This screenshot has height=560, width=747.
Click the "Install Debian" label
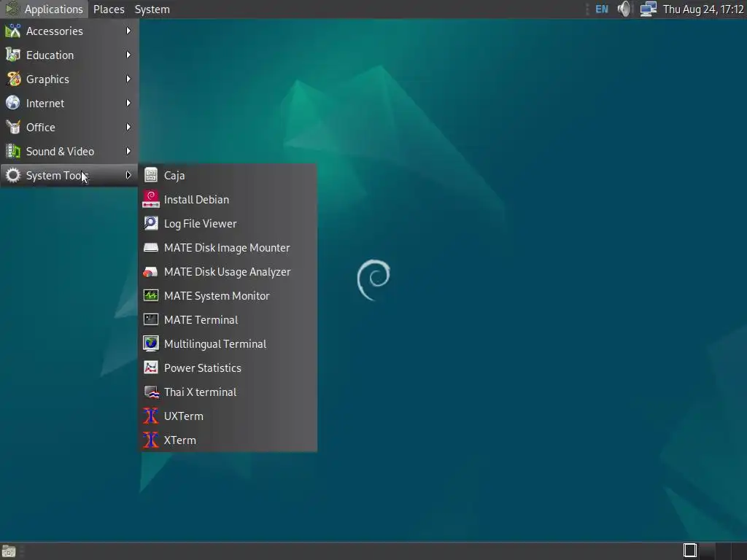click(x=196, y=200)
